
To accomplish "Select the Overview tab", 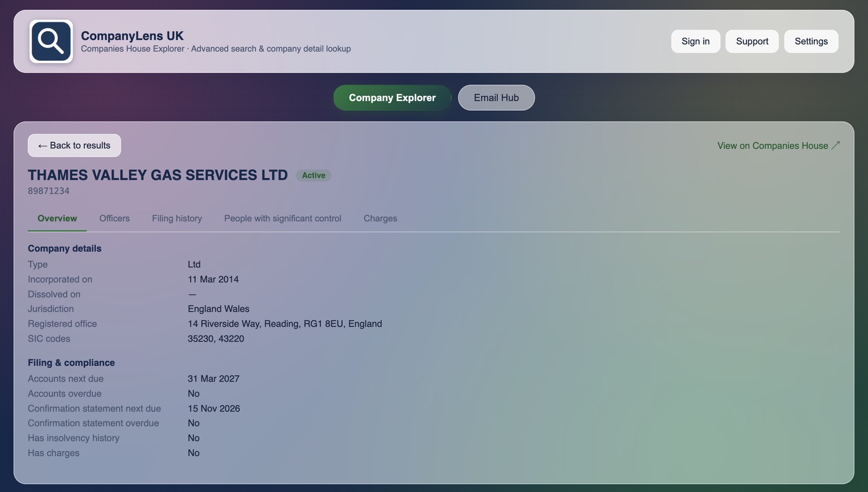I will click(x=57, y=218).
